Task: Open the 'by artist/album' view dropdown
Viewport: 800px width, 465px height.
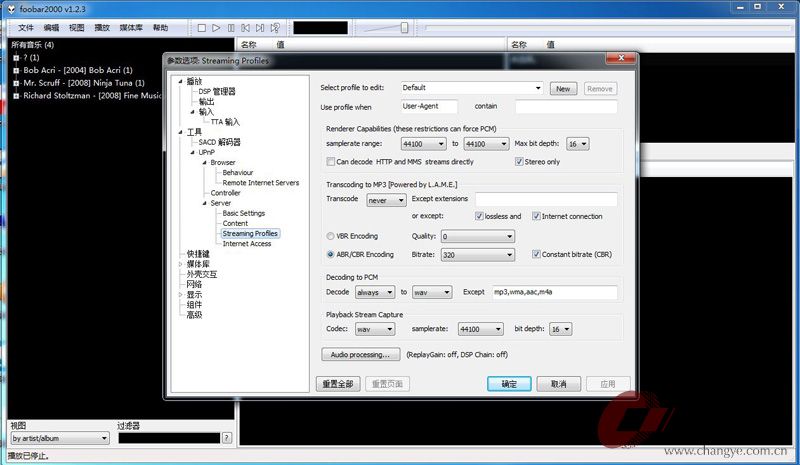Action: pyautogui.click(x=60, y=438)
